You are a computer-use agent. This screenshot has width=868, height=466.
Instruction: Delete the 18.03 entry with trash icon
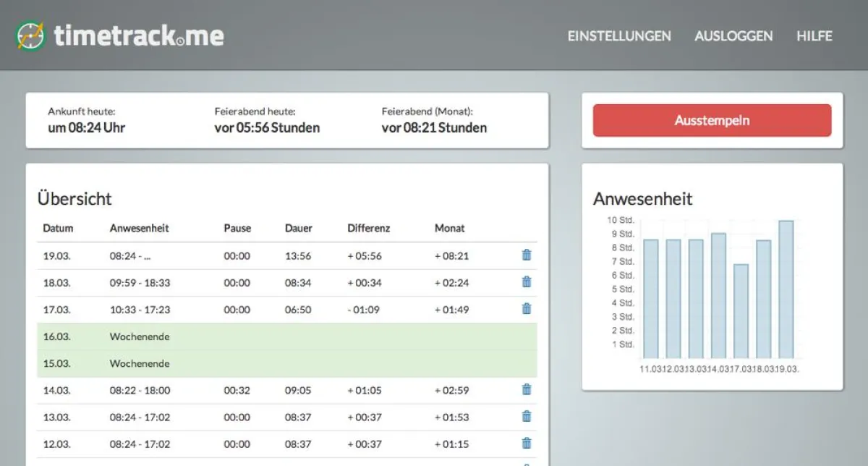(526, 282)
